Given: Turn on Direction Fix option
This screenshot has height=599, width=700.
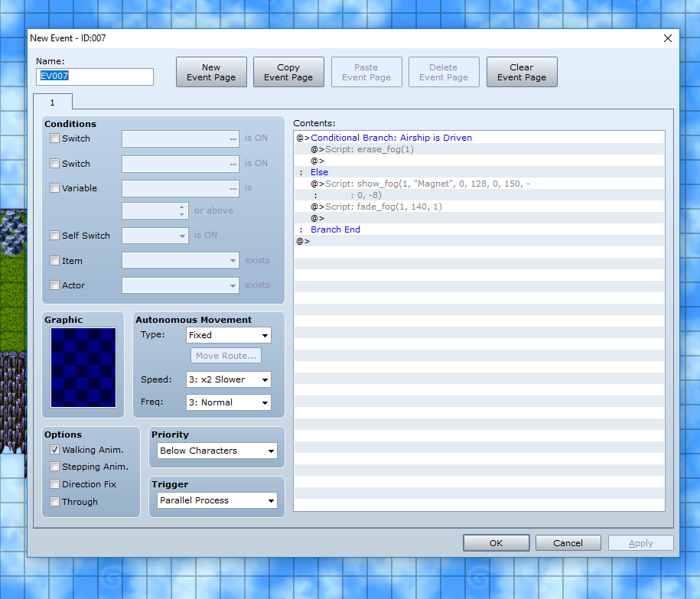Looking at the screenshot, I should (54, 484).
